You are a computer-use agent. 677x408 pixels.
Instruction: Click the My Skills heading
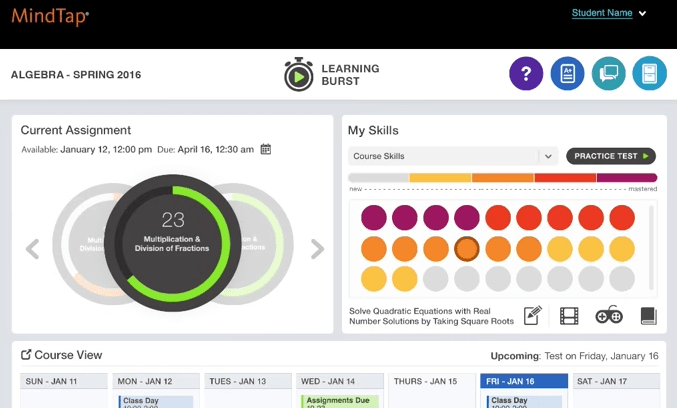[373, 131]
